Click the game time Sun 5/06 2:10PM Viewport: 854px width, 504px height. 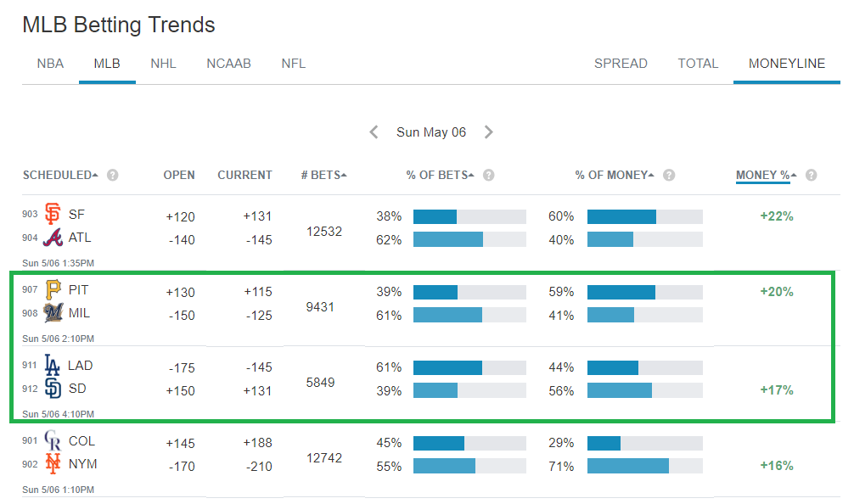(59, 339)
